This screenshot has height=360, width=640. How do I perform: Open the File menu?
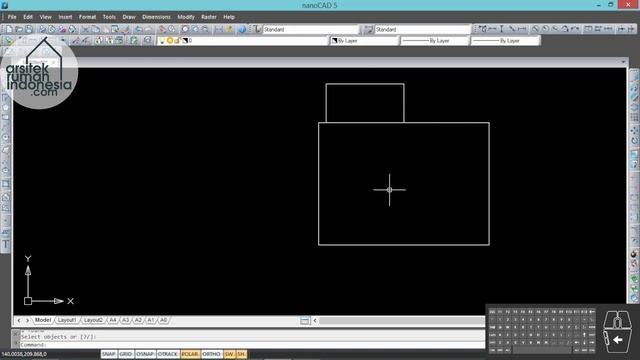12,17
